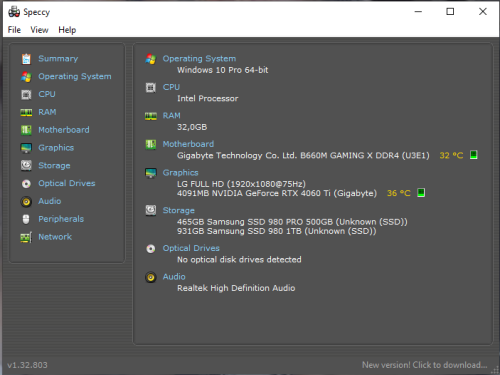Click the version number v1.32.803 text

point(27,365)
